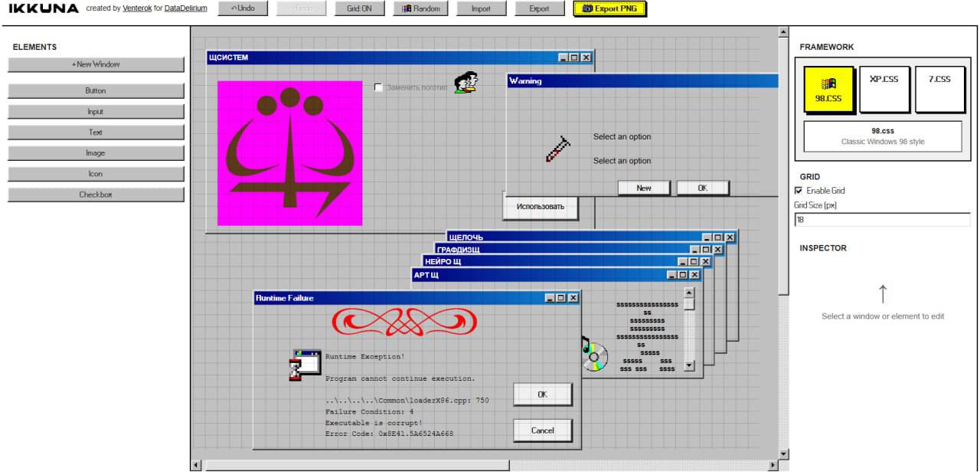Viewport: 980px width, 475px height.
Task: Check the Заменить checkbox in ЩСИСТЕМ window
Action: tap(378, 87)
